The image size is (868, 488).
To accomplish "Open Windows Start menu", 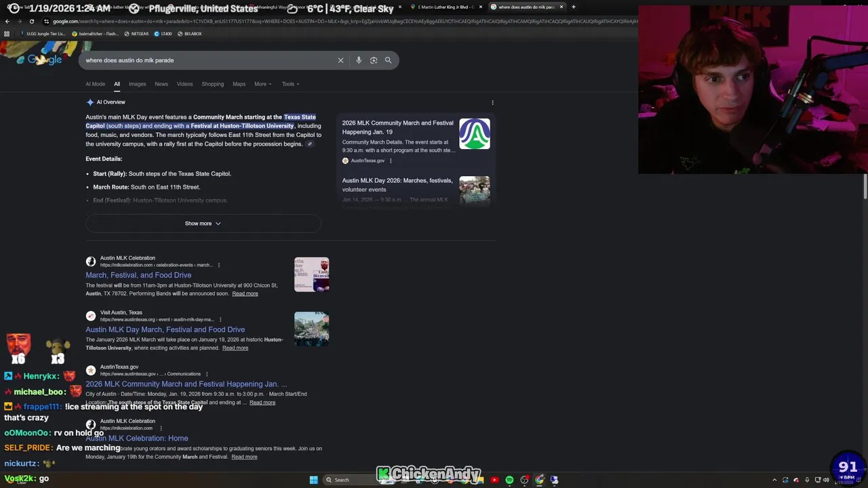I will click(313, 480).
